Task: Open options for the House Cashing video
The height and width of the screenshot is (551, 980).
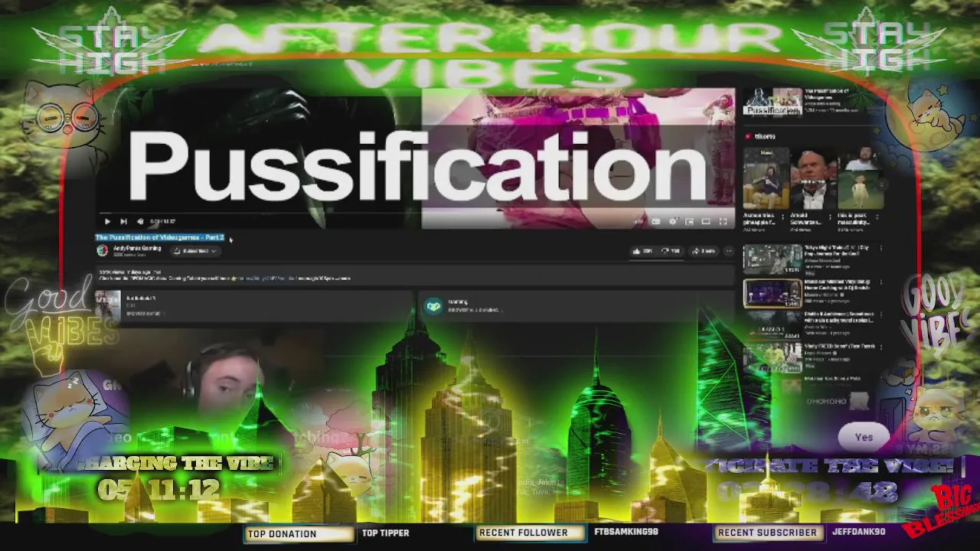Action: pos(880,283)
